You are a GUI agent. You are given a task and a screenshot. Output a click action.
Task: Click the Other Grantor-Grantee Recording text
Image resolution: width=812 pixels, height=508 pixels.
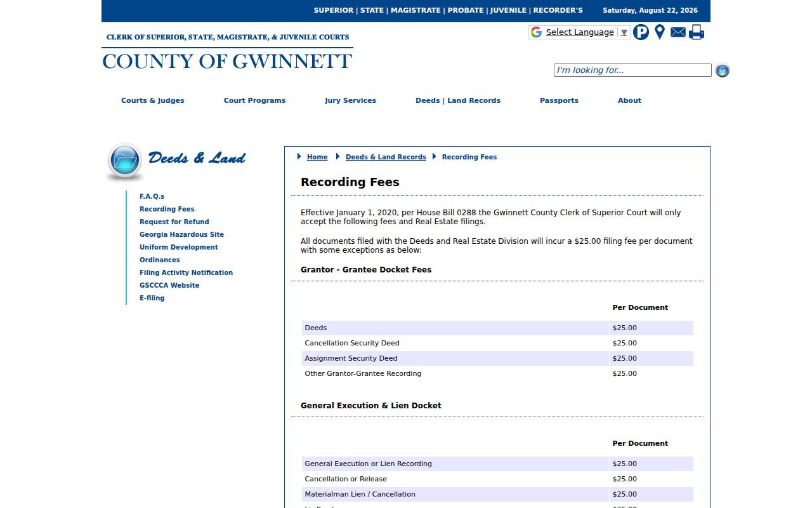point(363,373)
